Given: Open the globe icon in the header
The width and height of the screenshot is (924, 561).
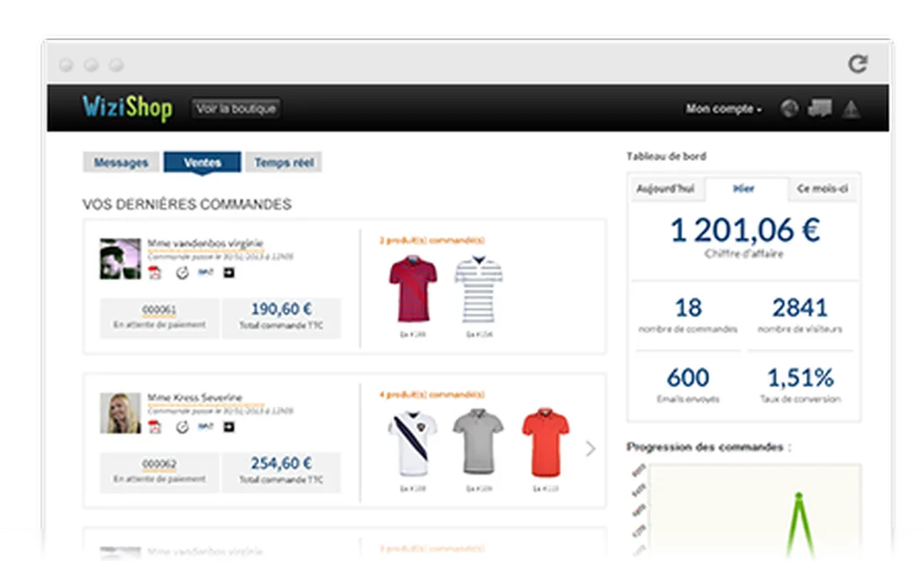Looking at the screenshot, I should point(789,109).
